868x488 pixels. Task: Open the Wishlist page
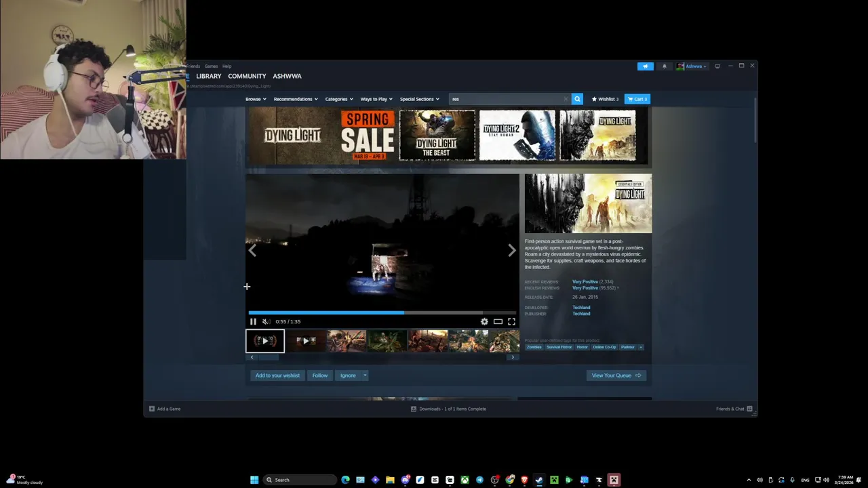[x=605, y=99]
